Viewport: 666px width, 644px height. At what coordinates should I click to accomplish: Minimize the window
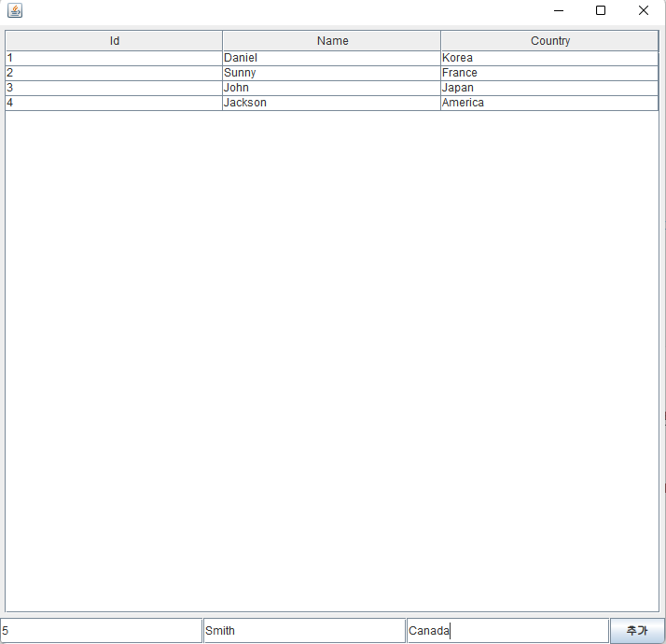[x=559, y=10]
